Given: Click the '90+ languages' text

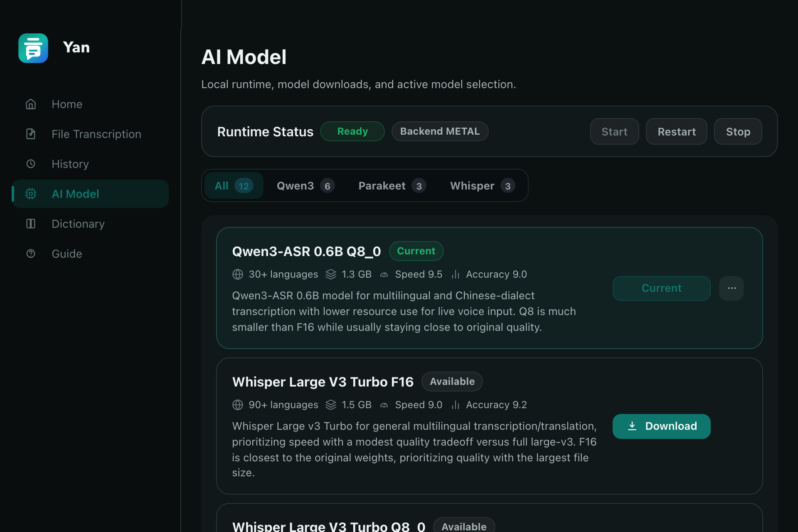Looking at the screenshot, I should [283, 405].
